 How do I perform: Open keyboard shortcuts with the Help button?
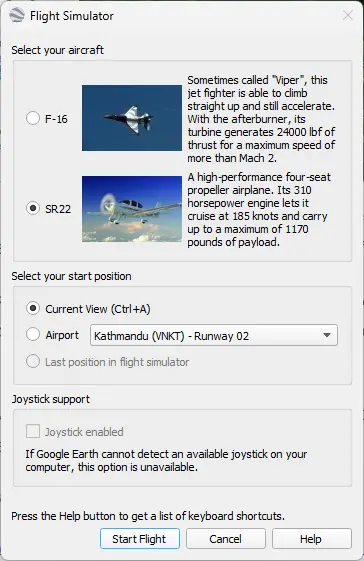point(311,538)
